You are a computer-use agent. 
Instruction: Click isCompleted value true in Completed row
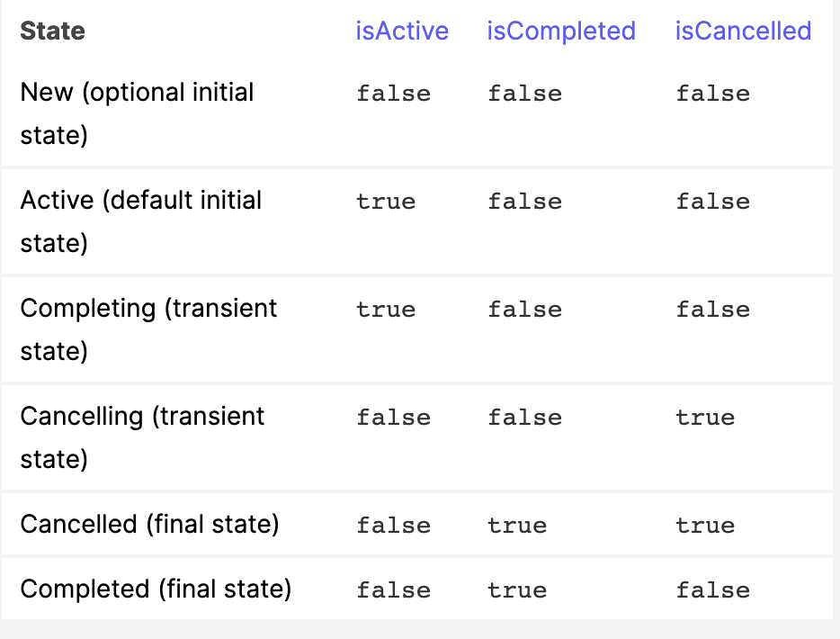[517, 590]
